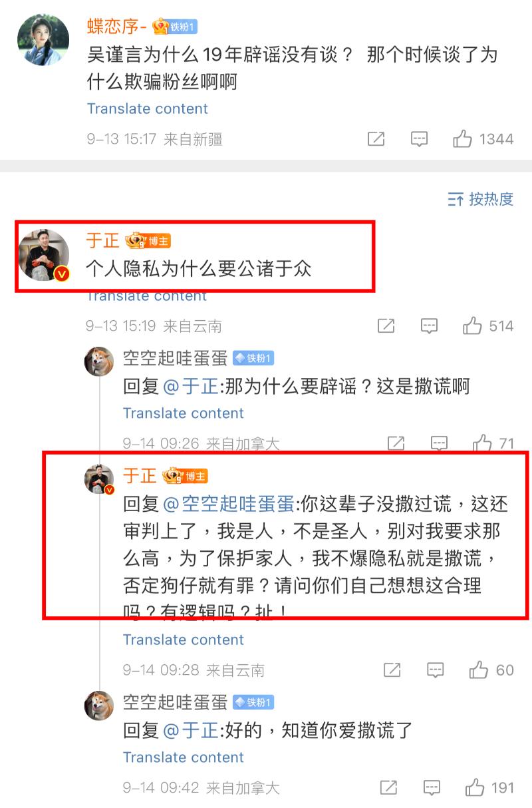
Task: Like 于正's comment with 514 likes
Action: (488, 326)
